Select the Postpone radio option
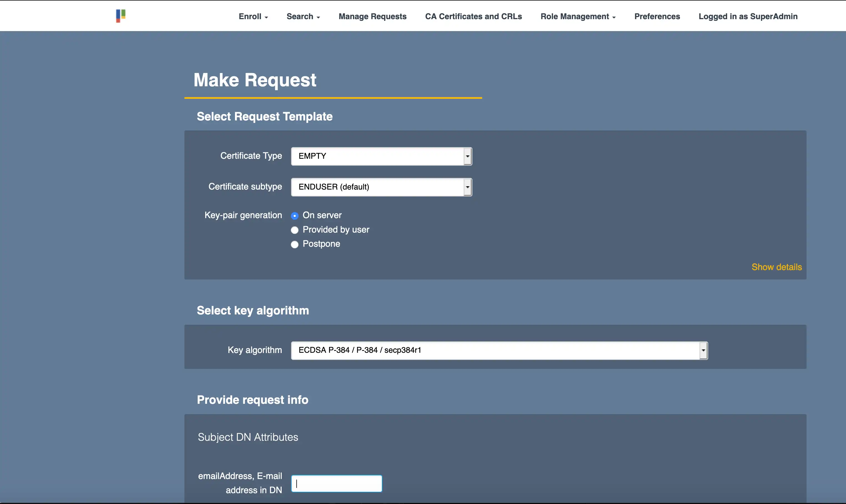 click(295, 244)
